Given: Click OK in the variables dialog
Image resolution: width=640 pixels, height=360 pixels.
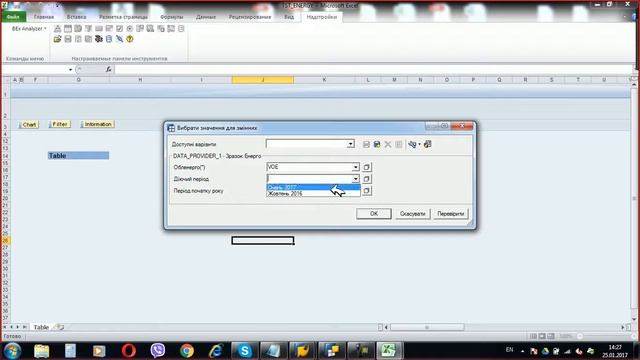Looking at the screenshot, I should click(x=373, y=213).
